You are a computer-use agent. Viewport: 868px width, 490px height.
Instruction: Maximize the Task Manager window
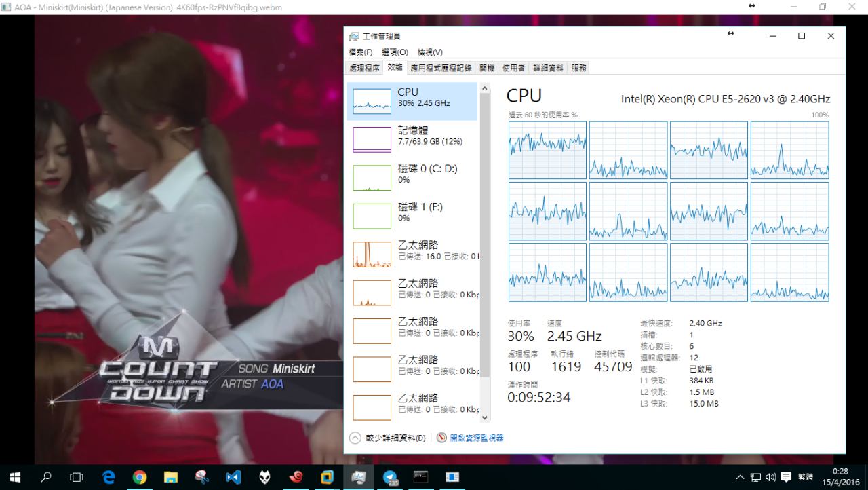(x=802, y=36)
